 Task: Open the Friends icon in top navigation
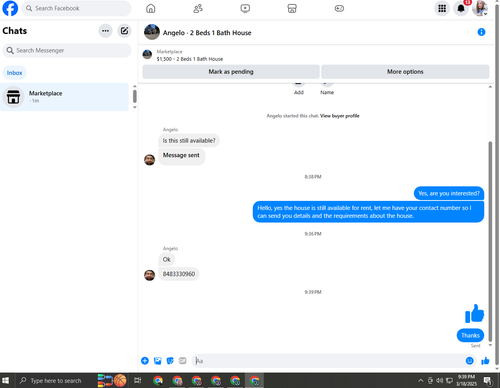point(198,8)
